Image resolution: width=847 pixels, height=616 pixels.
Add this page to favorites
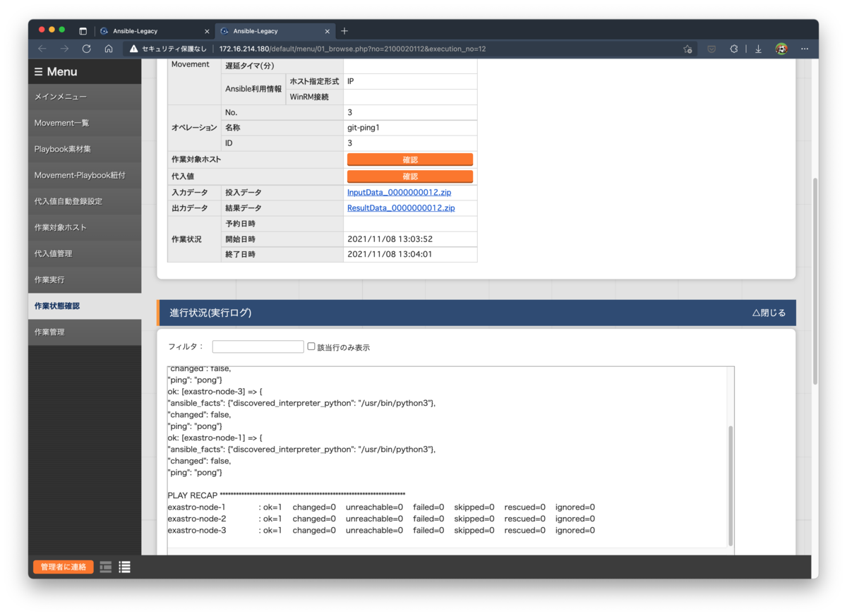pos(687,49)
